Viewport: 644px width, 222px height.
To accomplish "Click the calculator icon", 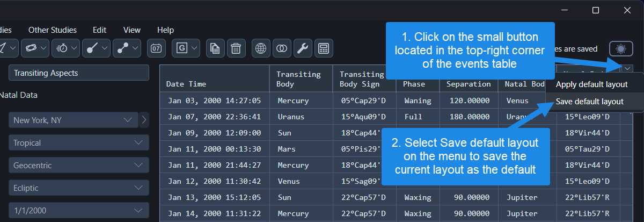I will 323,48.
